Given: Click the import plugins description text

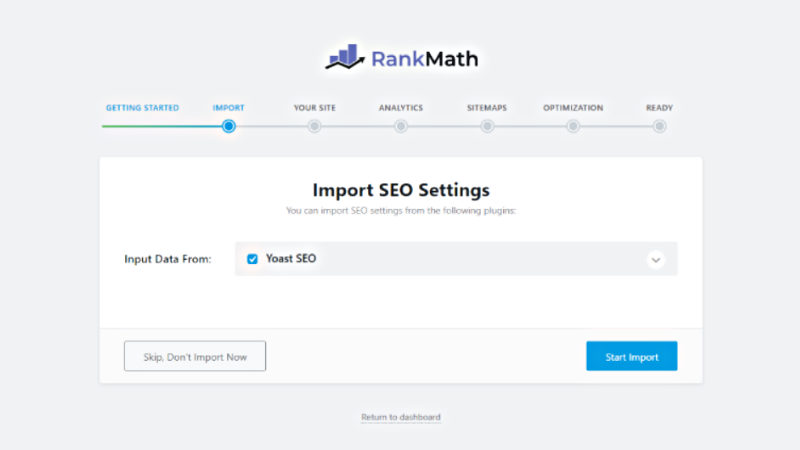Looking at the screenshot, I should click(x=401, y=211).
